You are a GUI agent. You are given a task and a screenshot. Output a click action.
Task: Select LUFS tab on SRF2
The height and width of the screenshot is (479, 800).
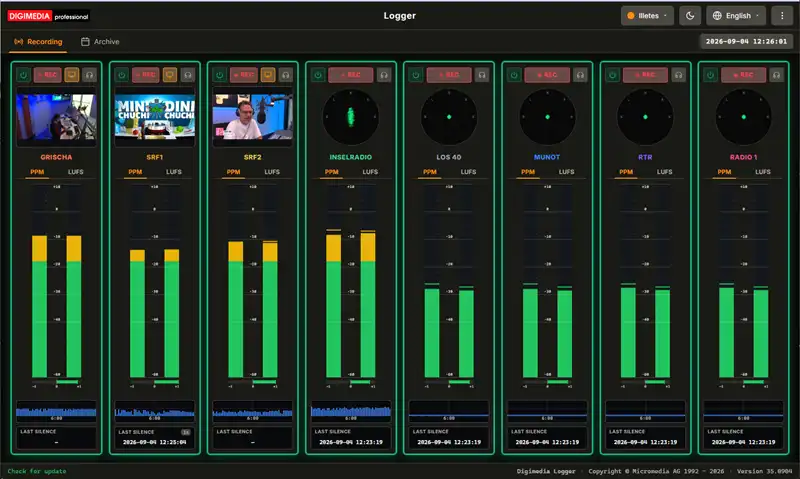(x=272, y=172)
